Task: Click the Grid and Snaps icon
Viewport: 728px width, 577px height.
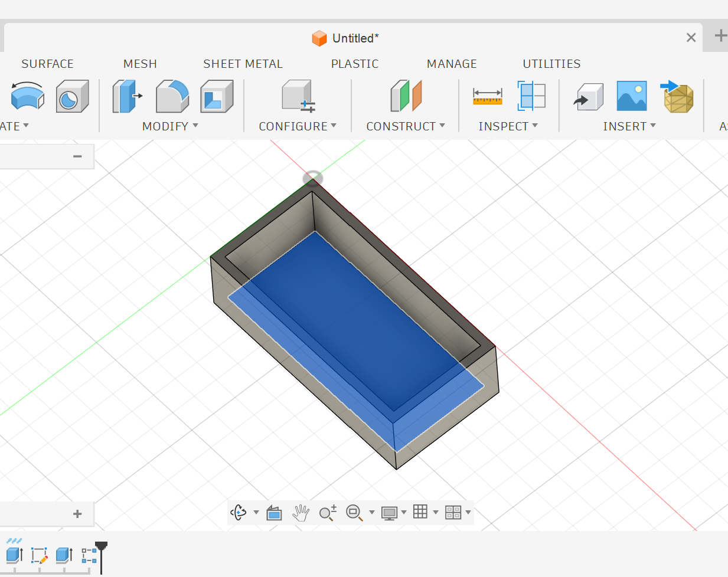Action: coord(420,512)
